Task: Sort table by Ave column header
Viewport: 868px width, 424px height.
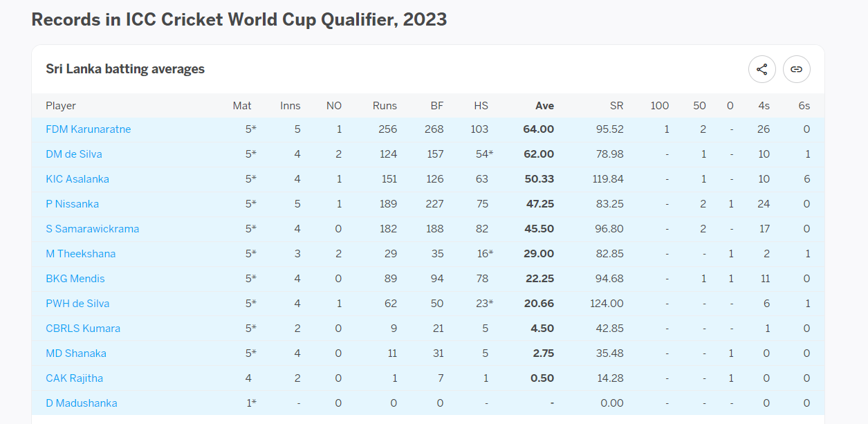Action: click(x=544, y=106)
